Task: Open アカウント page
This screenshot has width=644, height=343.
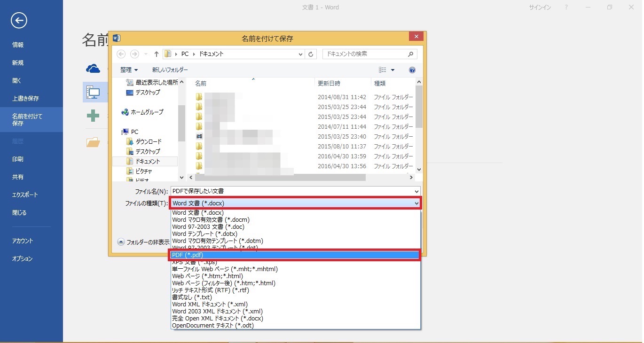Action: tap(23, 241)
